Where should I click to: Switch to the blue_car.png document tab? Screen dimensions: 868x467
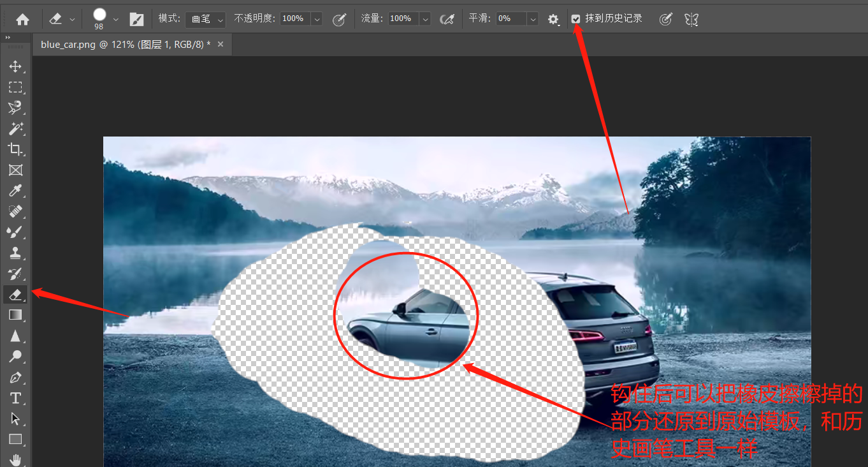[x=126, y=45]
